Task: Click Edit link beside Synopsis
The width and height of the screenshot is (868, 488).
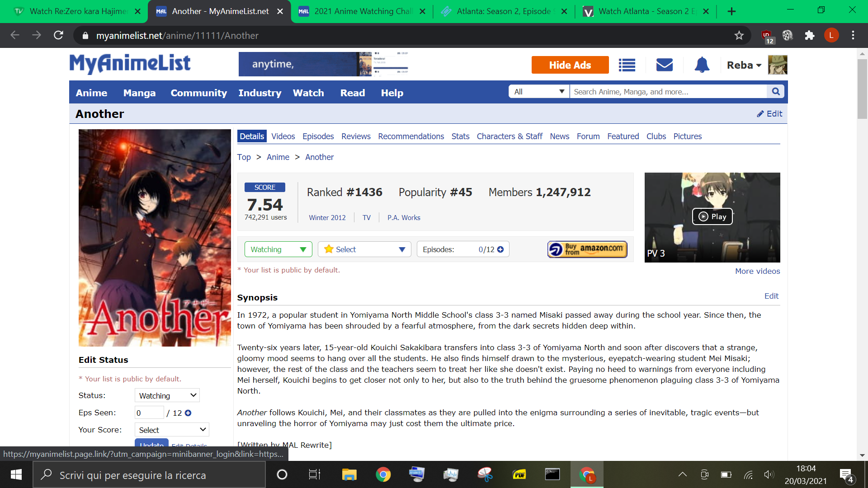Action: pos(771,296)
